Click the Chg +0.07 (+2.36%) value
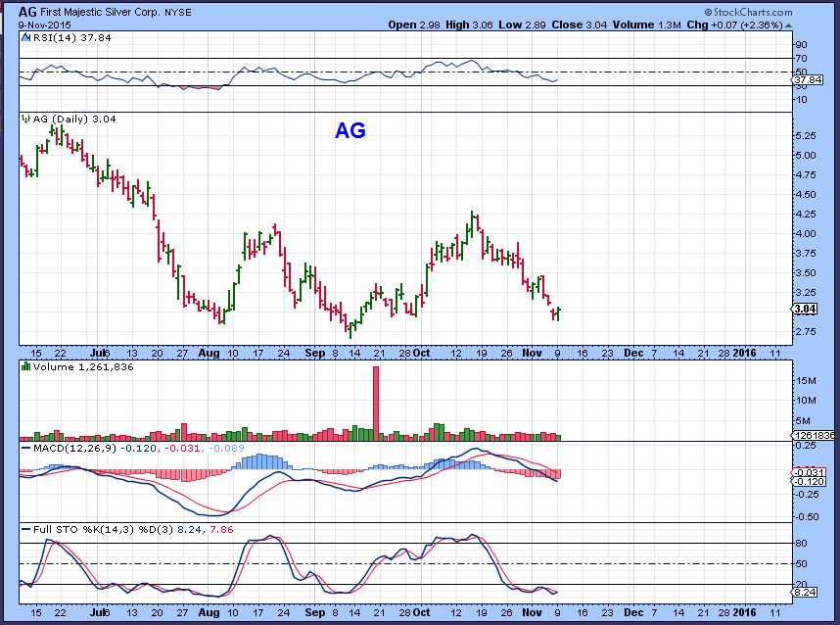The width and height of the screenshot is (840, 625). (735, 24)
